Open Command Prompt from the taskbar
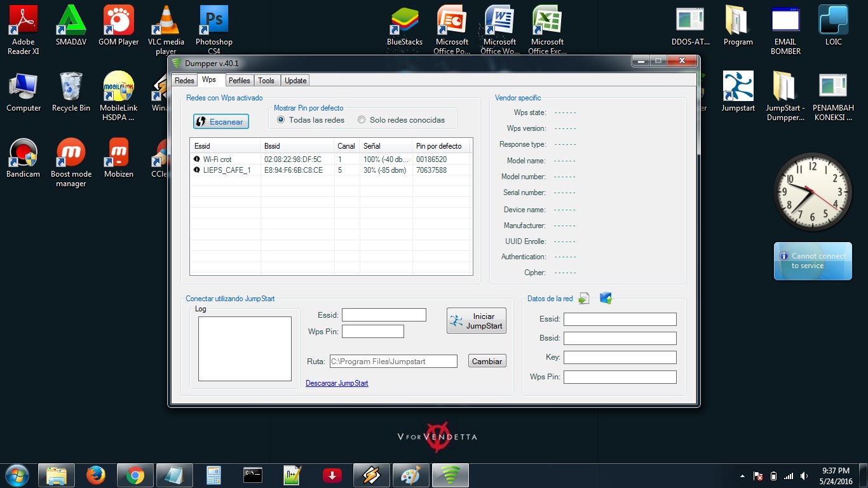The width and height of the screenshot is (868, 488). tap(253, 475)
